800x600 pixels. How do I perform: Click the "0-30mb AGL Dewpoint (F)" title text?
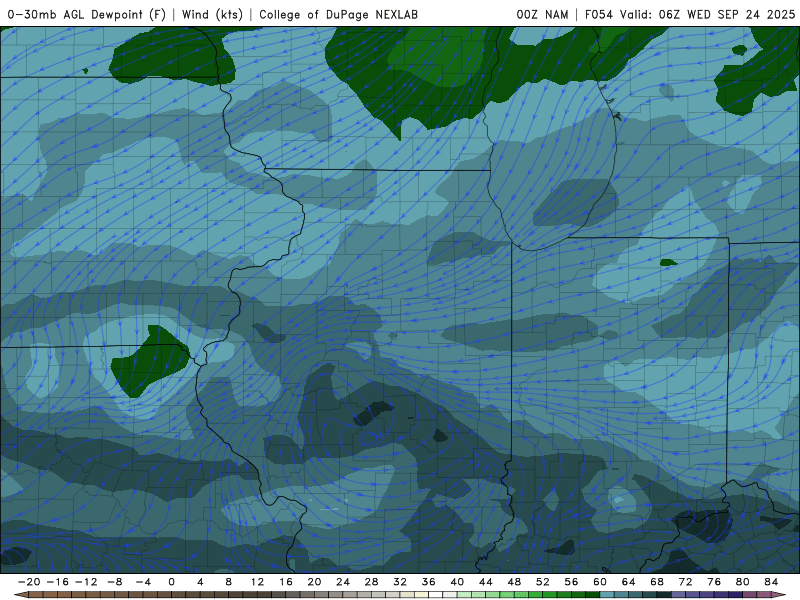(87, 14)
